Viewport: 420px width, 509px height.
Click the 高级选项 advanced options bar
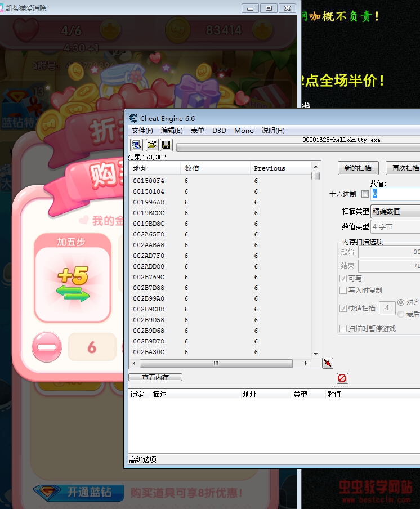[143, 459]
